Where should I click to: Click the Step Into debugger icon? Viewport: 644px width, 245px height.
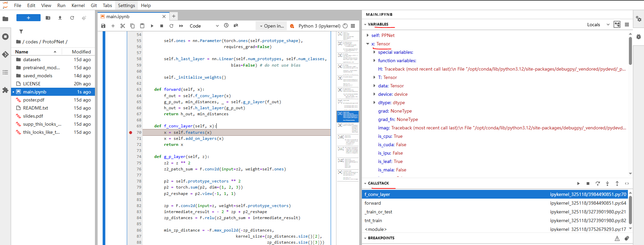[607, 183]
